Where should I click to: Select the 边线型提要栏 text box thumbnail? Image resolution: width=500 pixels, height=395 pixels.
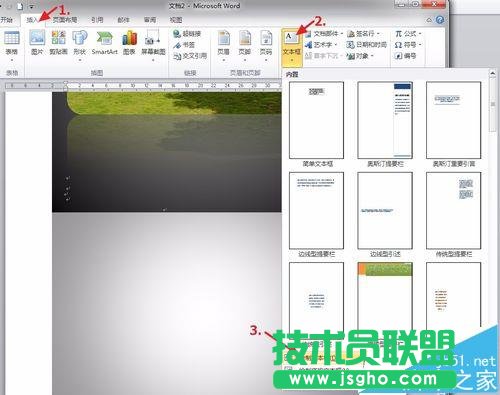[x=316, y=211]
